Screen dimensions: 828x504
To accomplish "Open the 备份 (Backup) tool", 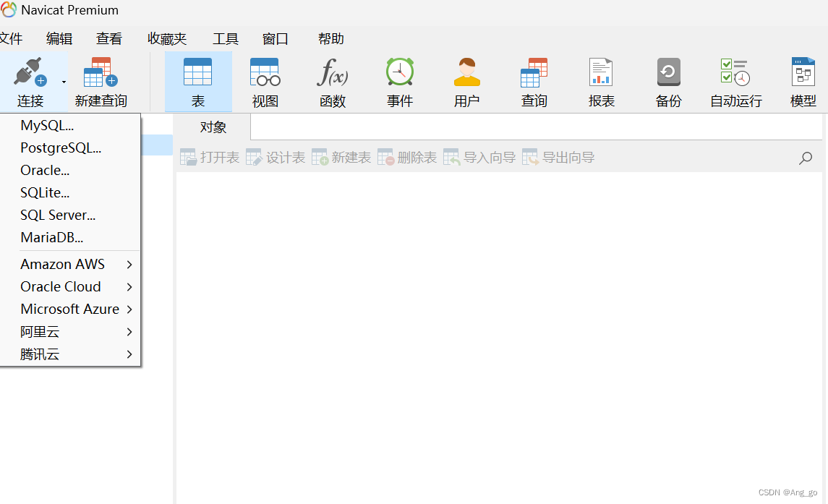I will (668, 81).
